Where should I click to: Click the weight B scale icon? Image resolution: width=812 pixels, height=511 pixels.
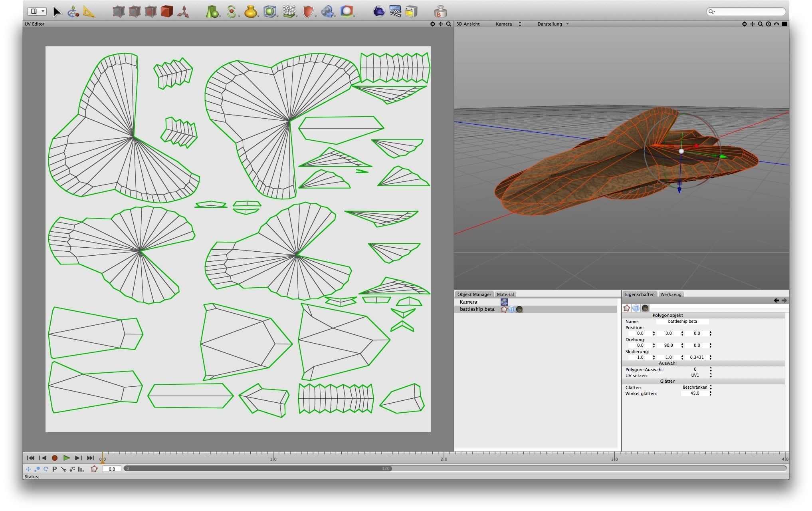(440, 12)
